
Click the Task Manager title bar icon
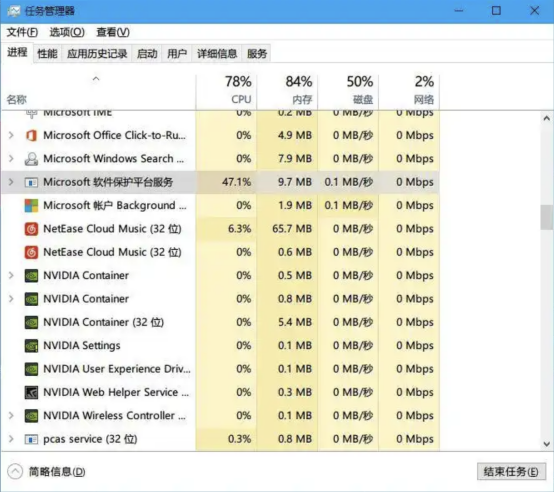click(14, 11)
